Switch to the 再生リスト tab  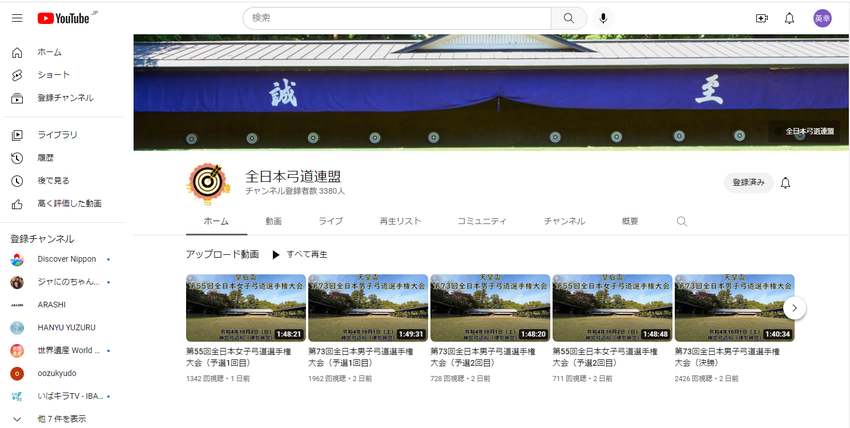(x=400, y=222)
